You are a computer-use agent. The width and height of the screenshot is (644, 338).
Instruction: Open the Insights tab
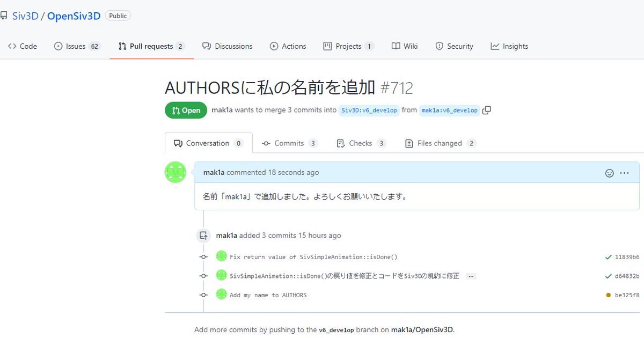[x=509, y=46]
